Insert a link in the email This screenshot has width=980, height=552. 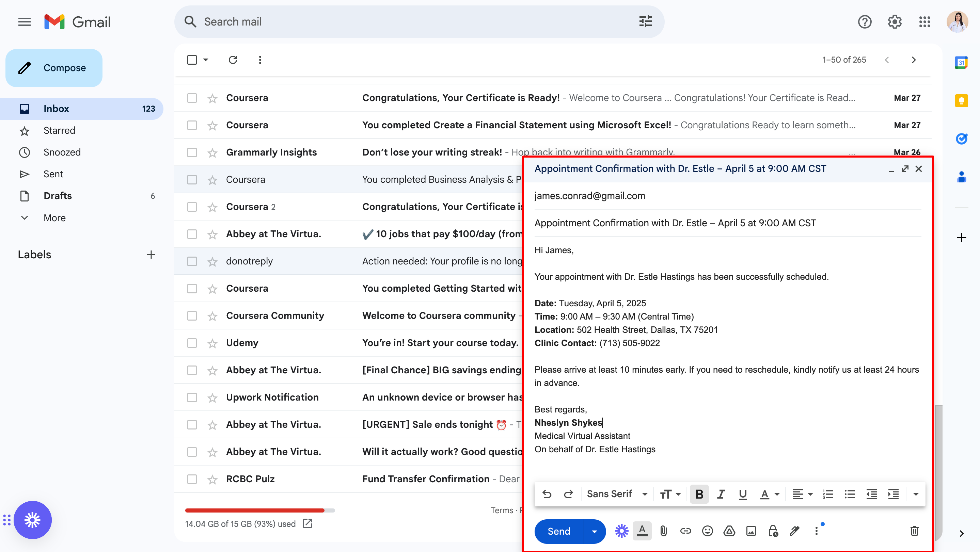[x=685, y=531]
